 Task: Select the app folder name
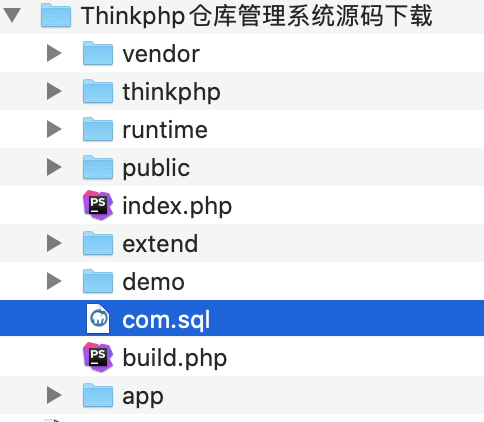tap(143, 397)
